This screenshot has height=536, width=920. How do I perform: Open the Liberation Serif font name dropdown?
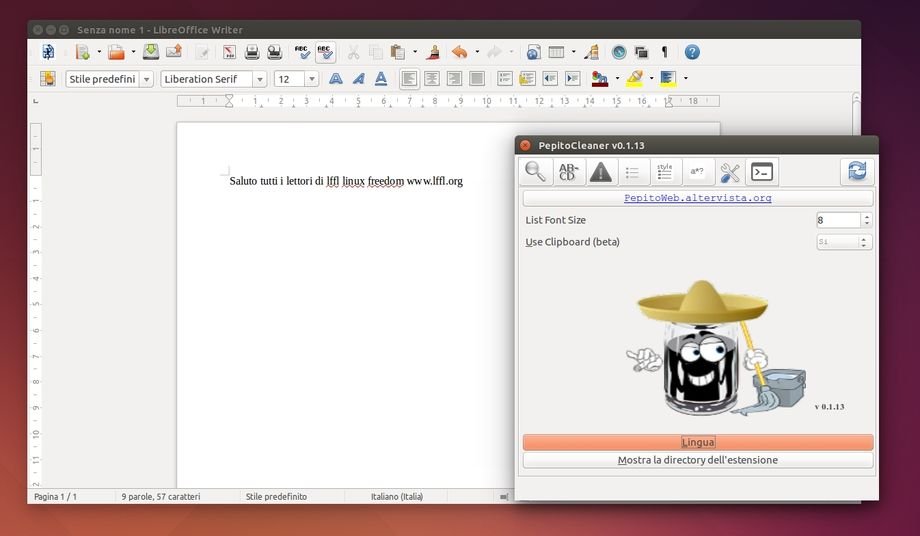260,79
